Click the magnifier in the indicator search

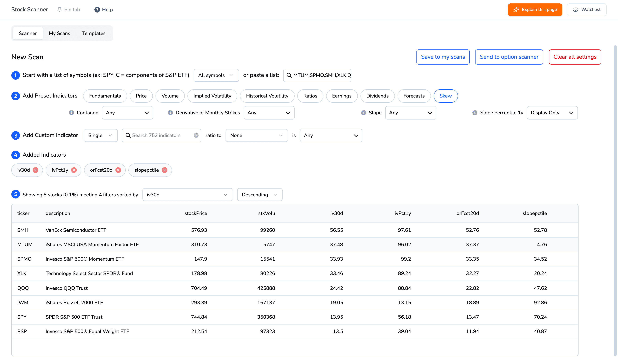(128, 135)
